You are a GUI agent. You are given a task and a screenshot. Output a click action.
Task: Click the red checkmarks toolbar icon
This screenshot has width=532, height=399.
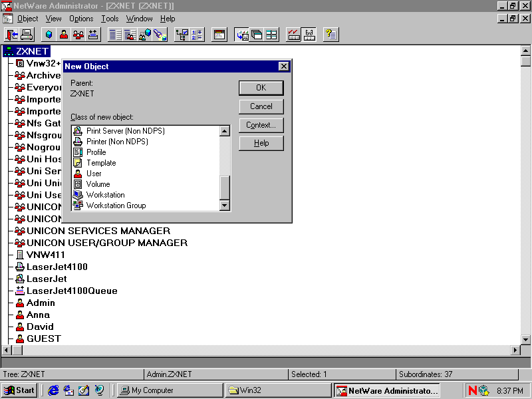tap(293, 35)
